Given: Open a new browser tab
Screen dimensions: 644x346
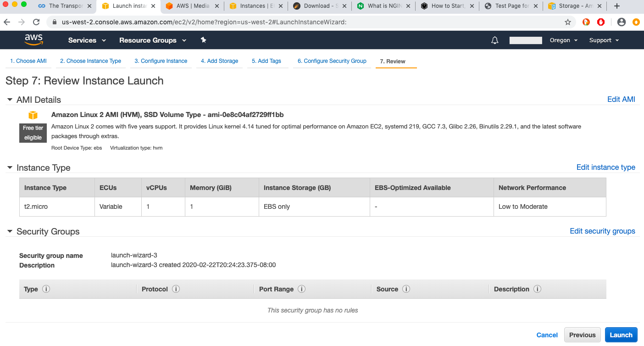Looking at the screenshot, I should point(617,6).
